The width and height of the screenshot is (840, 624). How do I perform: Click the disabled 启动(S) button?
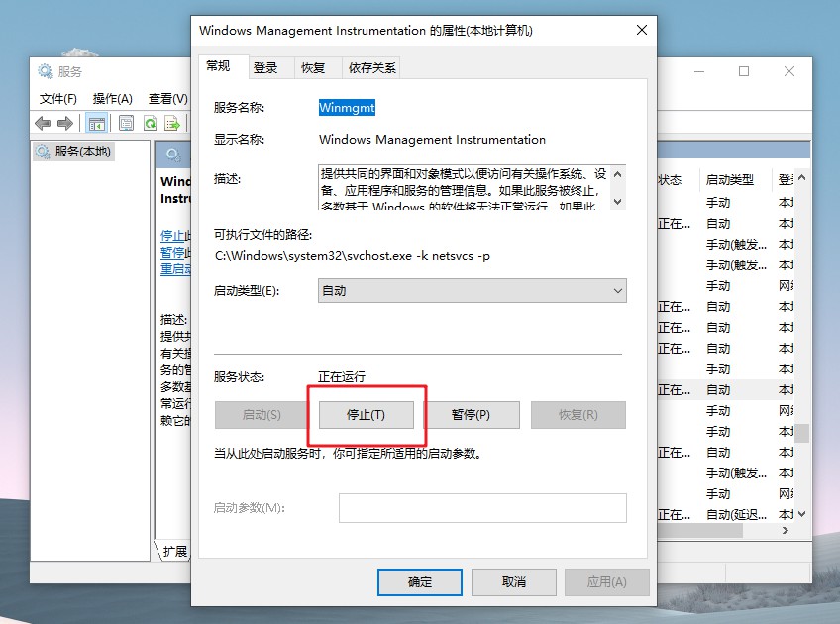(261, 415)
